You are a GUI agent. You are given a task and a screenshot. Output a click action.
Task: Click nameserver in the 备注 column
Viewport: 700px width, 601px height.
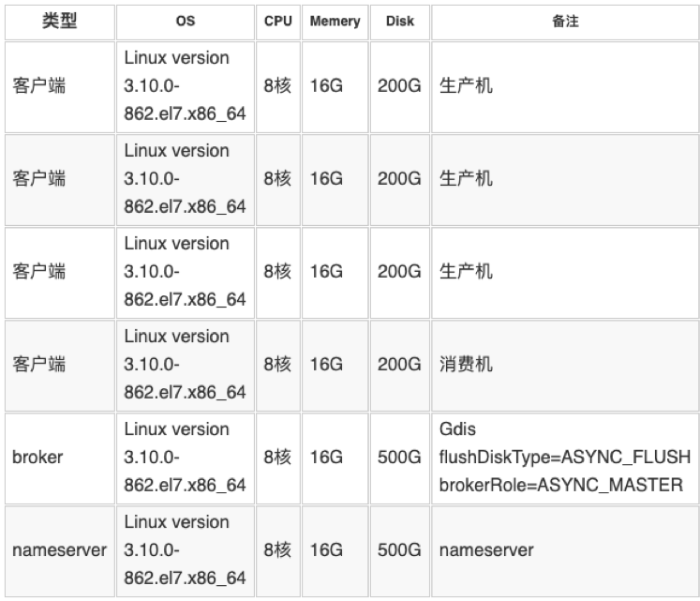486,550
